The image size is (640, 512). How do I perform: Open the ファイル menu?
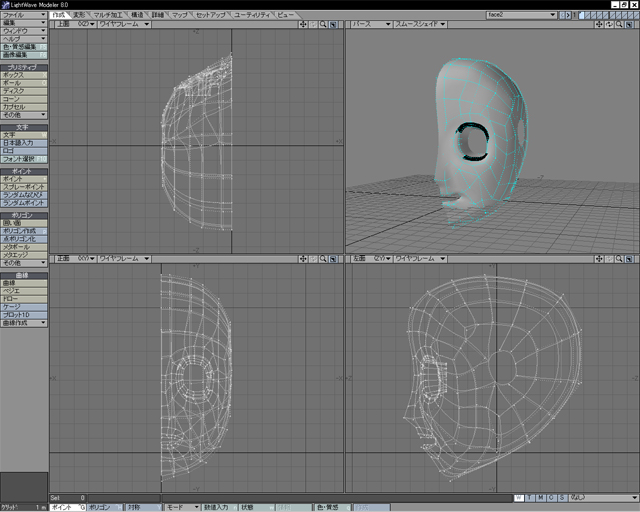point(24,15)
